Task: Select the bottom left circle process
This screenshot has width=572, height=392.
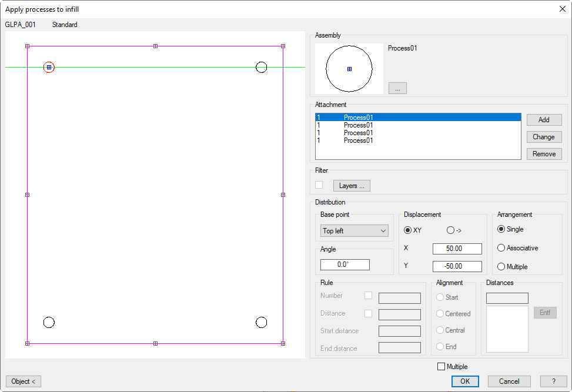Action: tap(49, 322)
